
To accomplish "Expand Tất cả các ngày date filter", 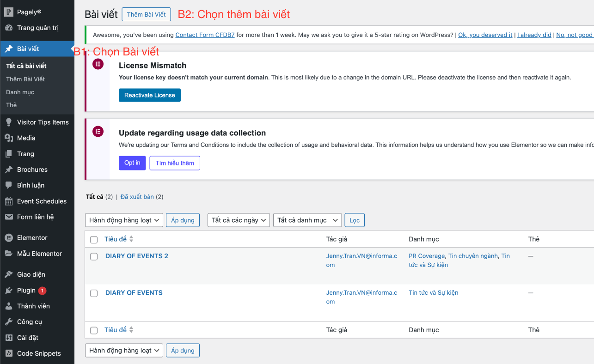I will coord(239,220).
